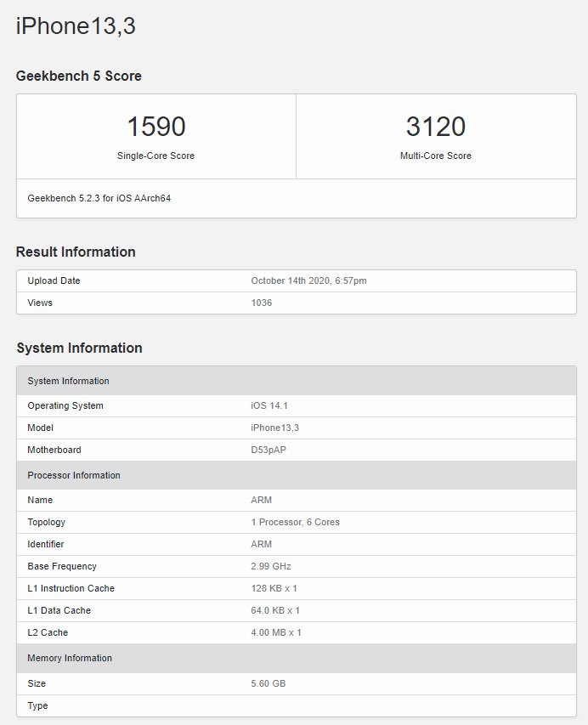The height and width of the screenshot is (725, 588).
Task: Click the Processor Information table header
Action: click(x=297, y=475)
